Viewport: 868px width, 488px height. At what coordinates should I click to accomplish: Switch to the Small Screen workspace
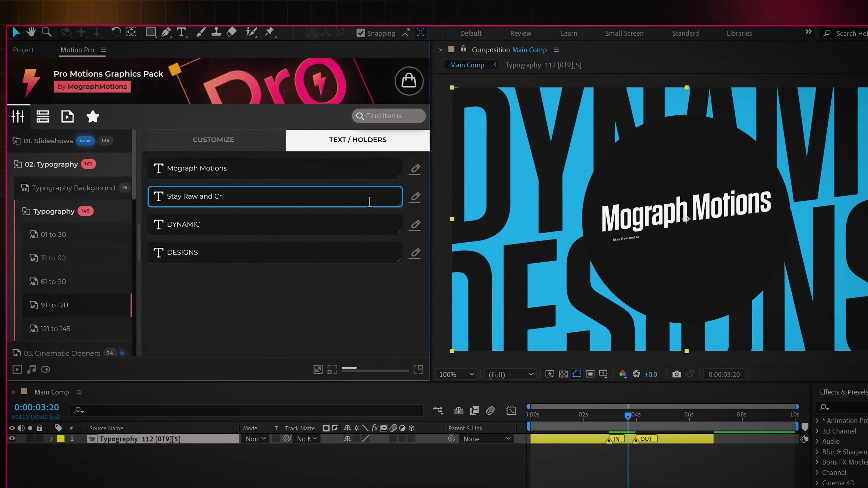tap(624, 33)
